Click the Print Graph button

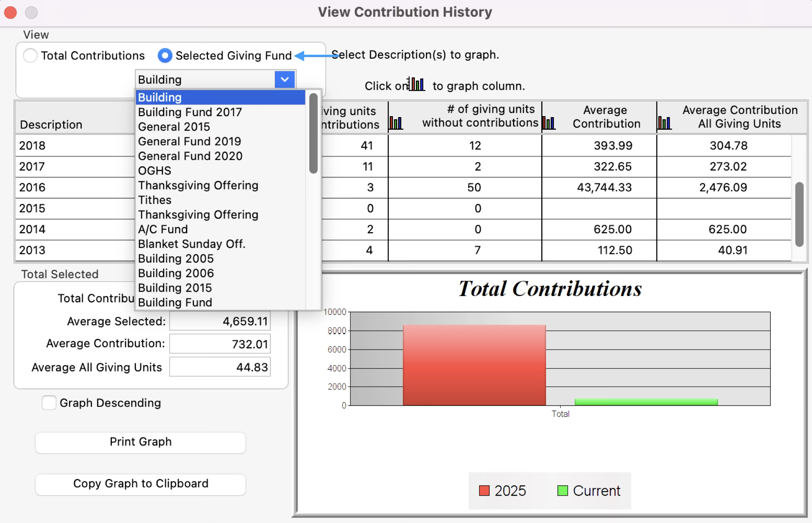140,442
